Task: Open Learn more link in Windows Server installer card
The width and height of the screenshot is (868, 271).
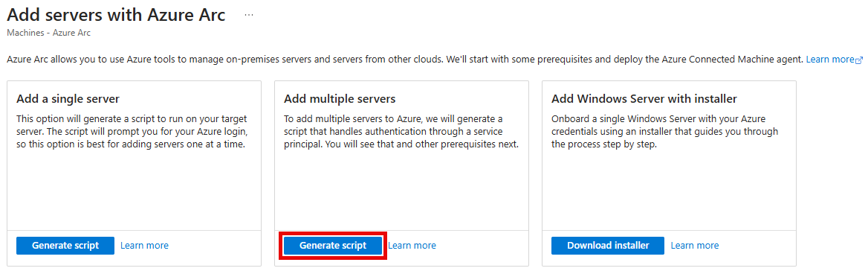Action: tap(695, 246)
